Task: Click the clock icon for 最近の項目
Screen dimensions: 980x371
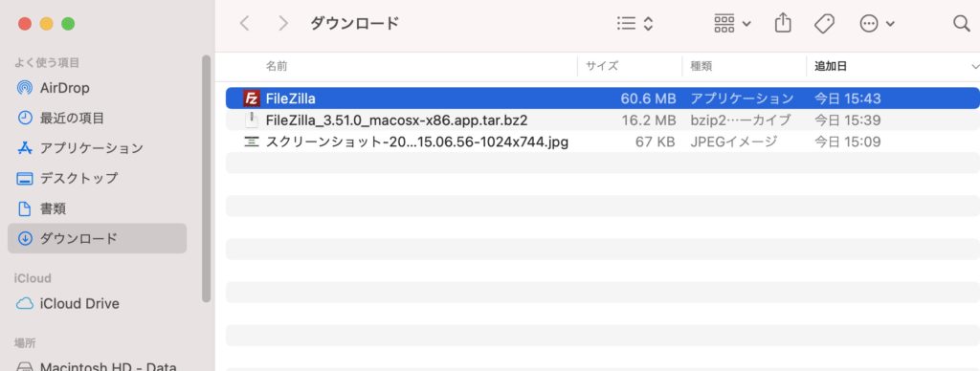Action: click(24, 118)
